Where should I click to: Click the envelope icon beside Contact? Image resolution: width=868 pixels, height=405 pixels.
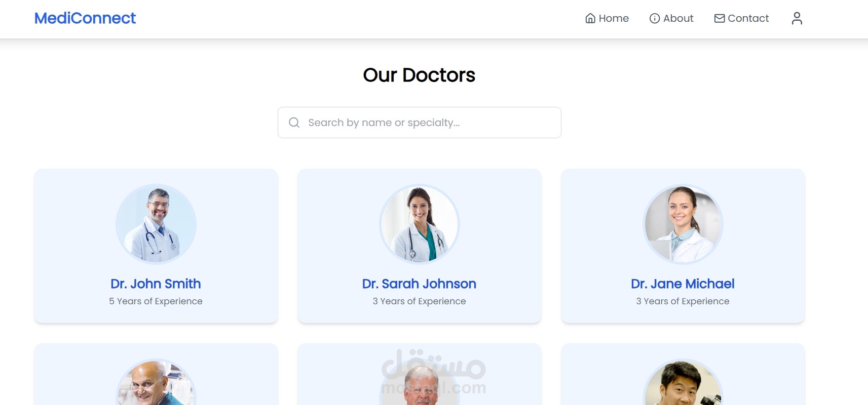click(720, 18)
